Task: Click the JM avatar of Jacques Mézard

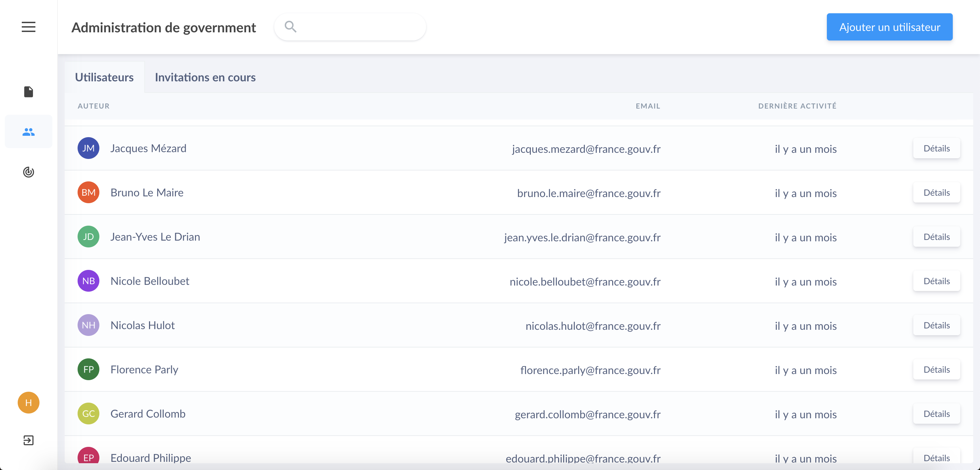Action: click(x=88, y=148)
